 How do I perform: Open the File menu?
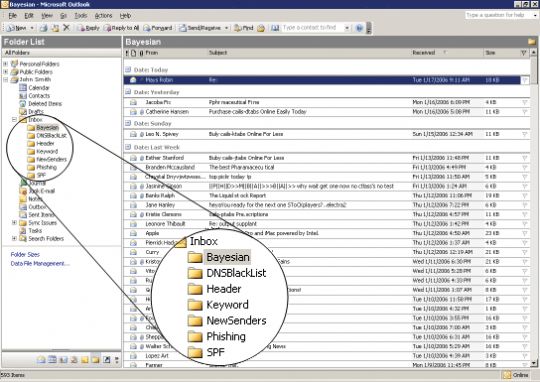12,16
